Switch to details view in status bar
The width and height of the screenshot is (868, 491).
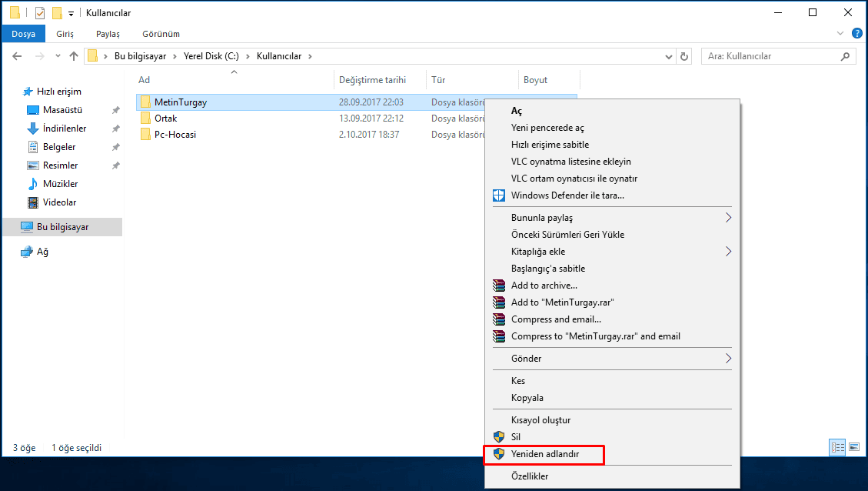coord(837,447)
